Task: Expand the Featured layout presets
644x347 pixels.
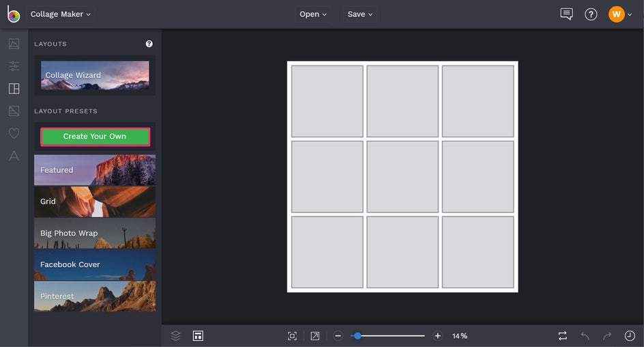Action: [95, 170]
